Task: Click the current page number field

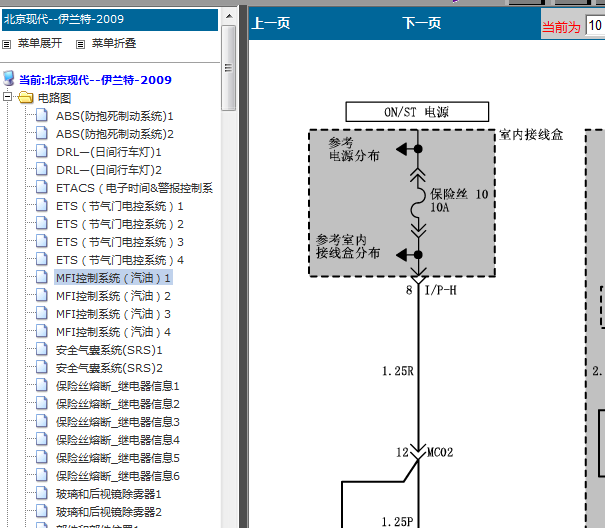Action: coord(595,25)
